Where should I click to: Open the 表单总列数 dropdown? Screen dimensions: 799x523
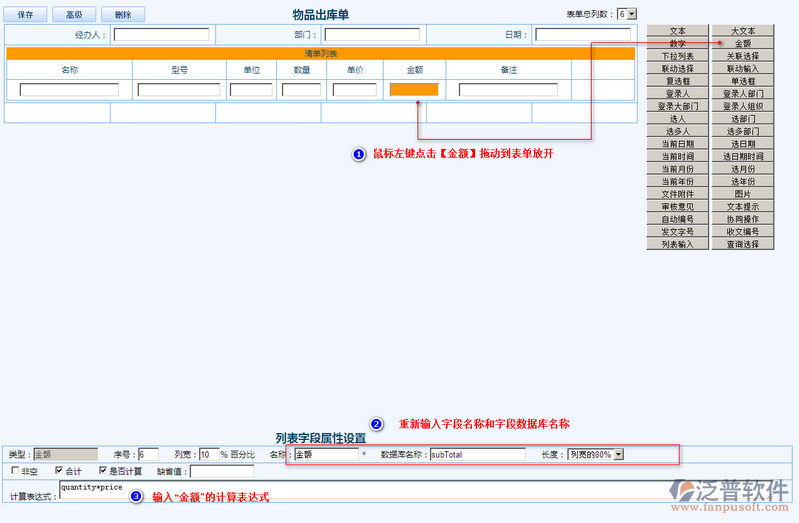[x=626, y=14]
